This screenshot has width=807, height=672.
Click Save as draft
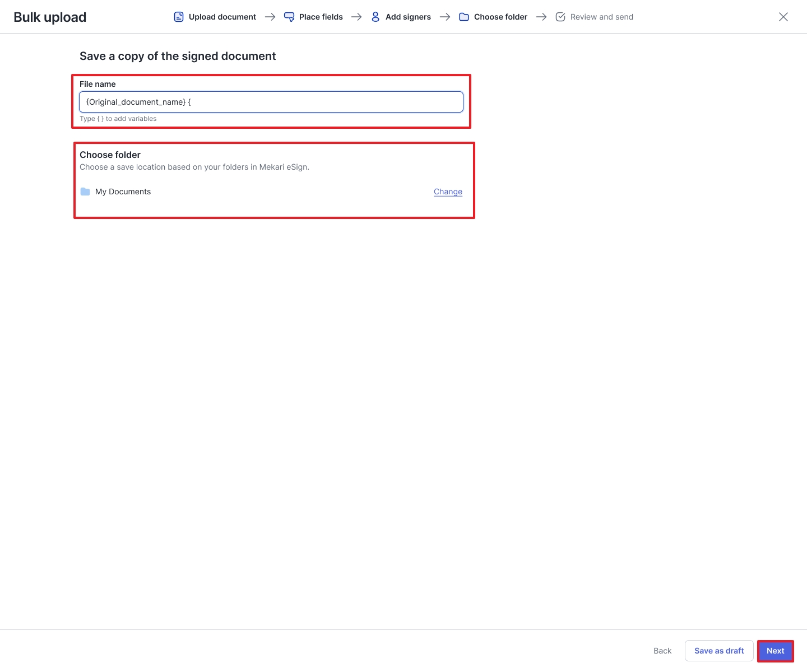(x=719, y=651)
